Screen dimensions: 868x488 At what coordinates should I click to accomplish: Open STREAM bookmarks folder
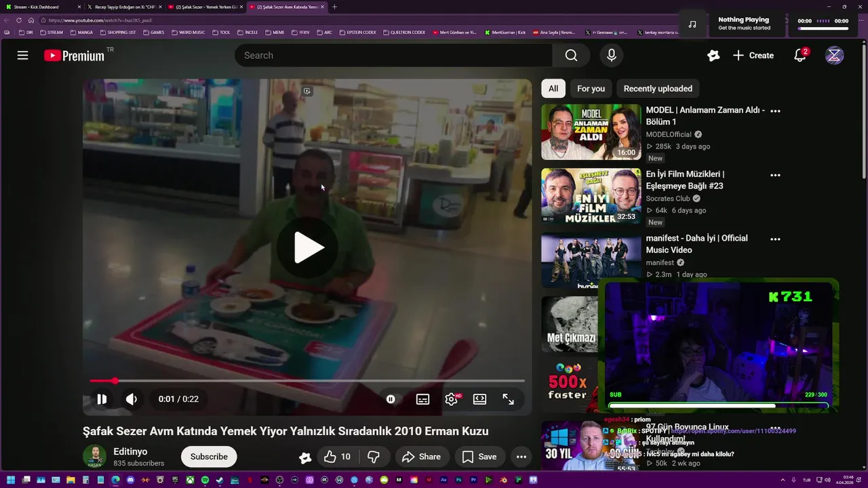pos(52,33)
